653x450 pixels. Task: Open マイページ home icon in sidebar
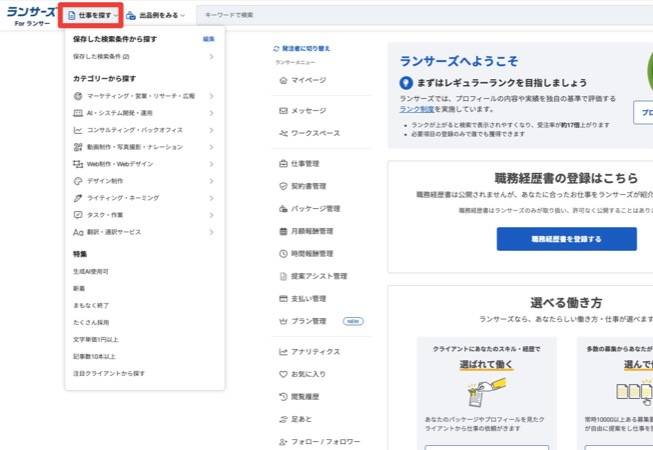[283, 80]
